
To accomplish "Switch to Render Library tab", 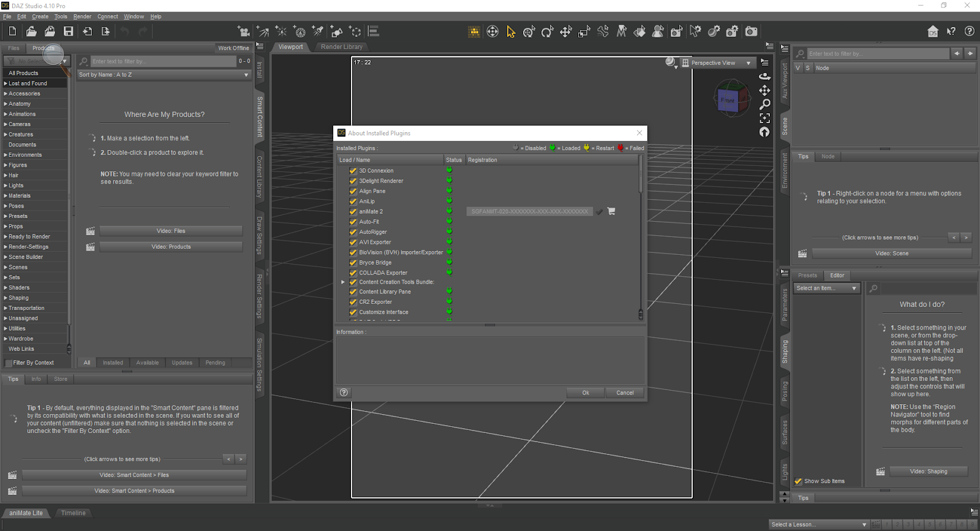I will (x=342, y=47).
